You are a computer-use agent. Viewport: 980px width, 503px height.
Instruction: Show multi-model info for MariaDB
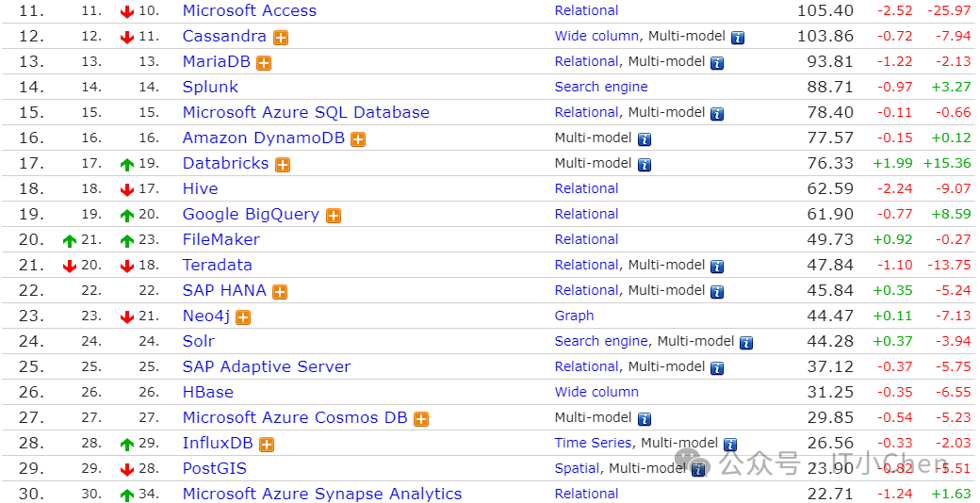pos(717,63)
